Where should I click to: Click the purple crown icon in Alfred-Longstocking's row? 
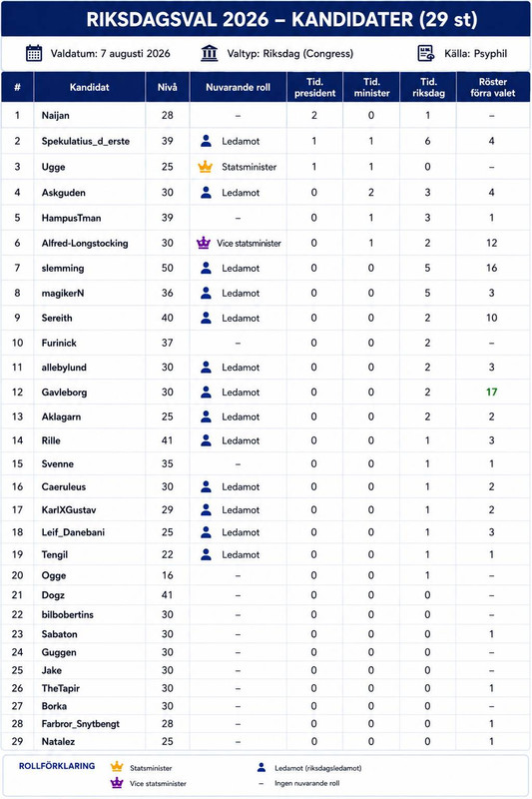pyautogui.click(x=204, y=243)
